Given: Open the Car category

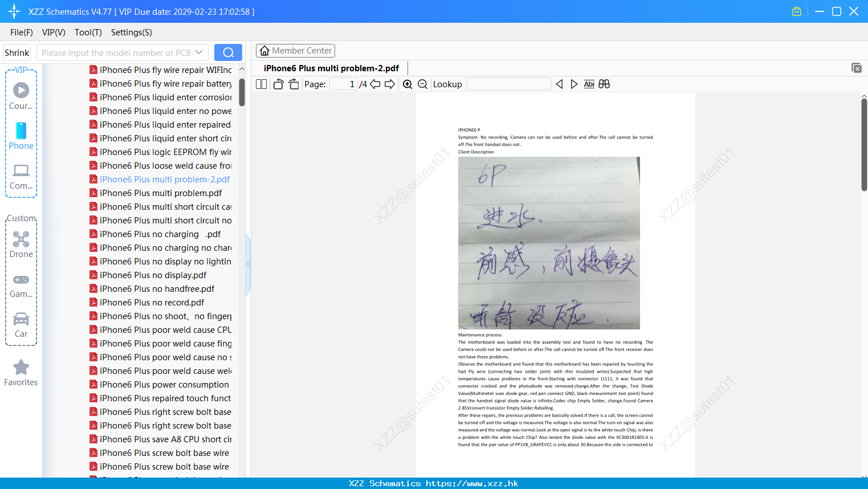Looking at the screenshot, I should click(x=21, y=325).
